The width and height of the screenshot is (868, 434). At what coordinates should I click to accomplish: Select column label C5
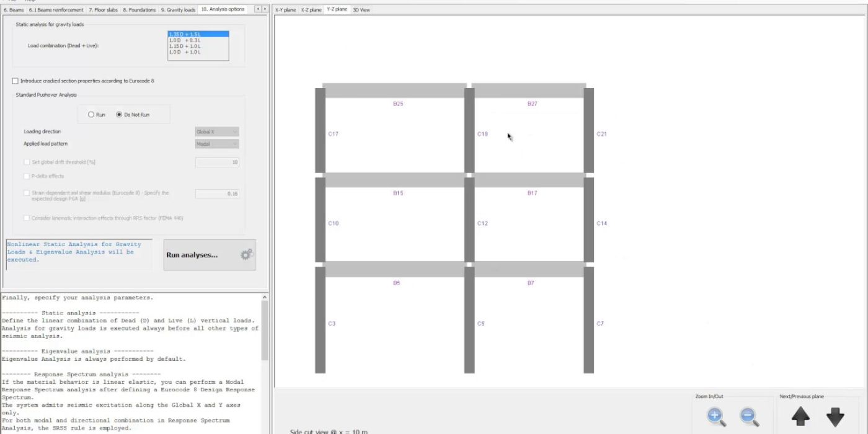pos(481,323)
